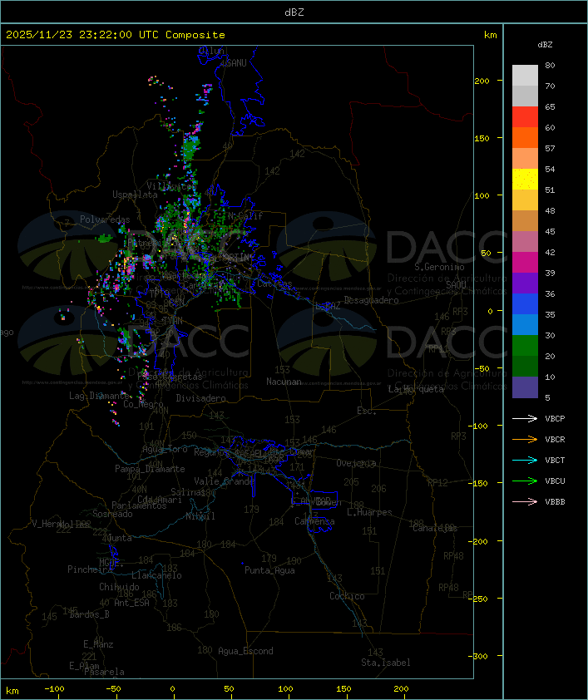Screen dimensions: 588x700
Task: Click the dBZ title at the top
Action: tap(294, 12)
